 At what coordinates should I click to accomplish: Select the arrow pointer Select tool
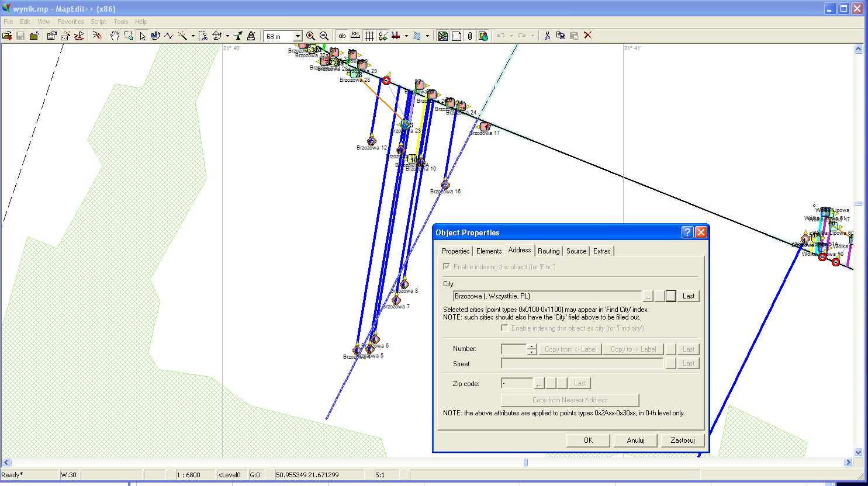coord(142,36)
